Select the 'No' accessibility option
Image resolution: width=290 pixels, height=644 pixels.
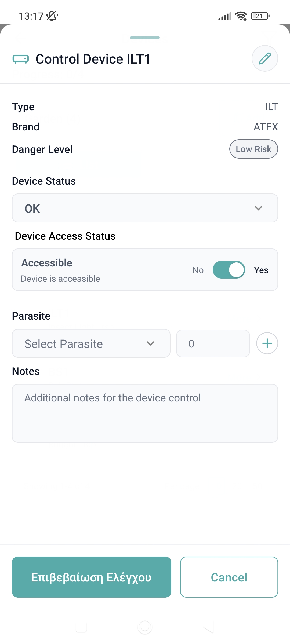(198, 270)
